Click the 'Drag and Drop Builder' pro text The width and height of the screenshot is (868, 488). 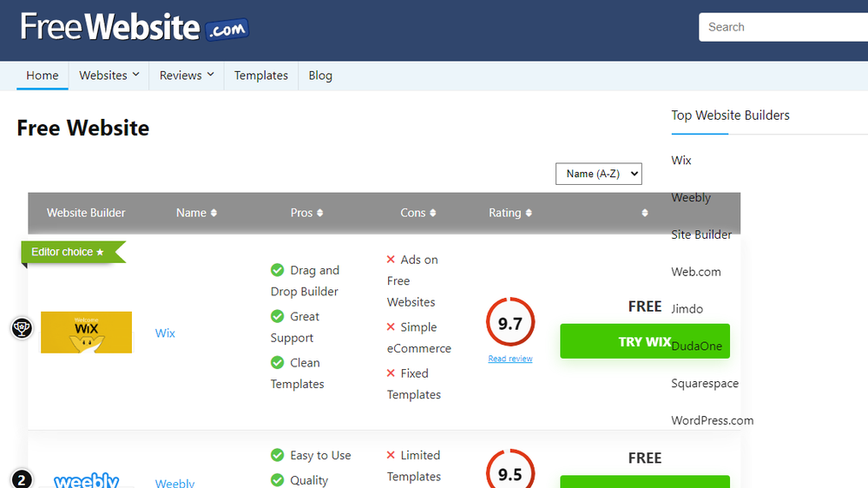(x=305, y=280)
